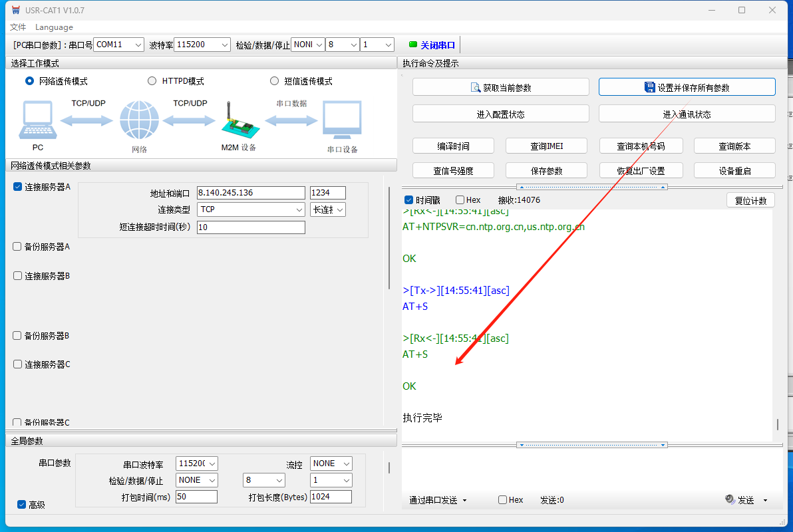The height and width of the screenshot is (532, 793).
Task: Enable the 备份服务器A checkbox
Action: [x=17, y=247]
